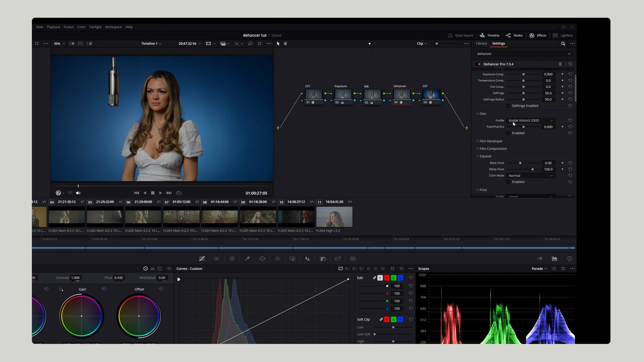
Task: Enable the Defringe Enabled checkbox
Action: (x=508, y=106)
